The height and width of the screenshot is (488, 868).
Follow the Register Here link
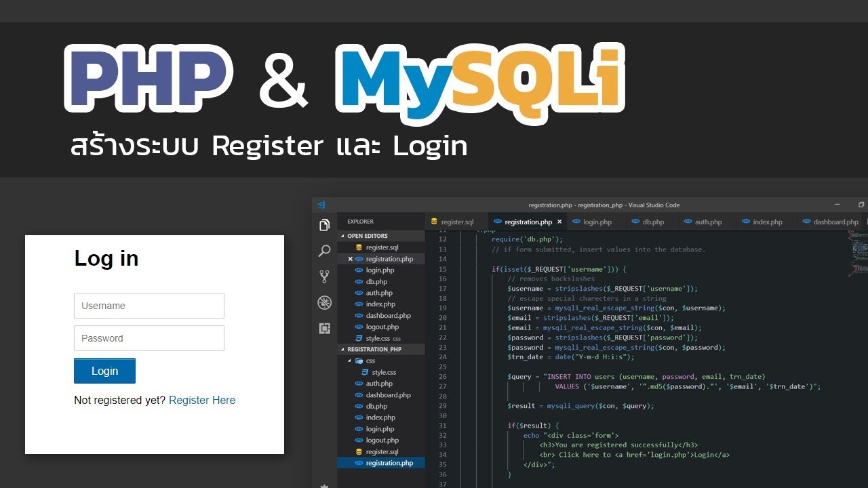202,400
